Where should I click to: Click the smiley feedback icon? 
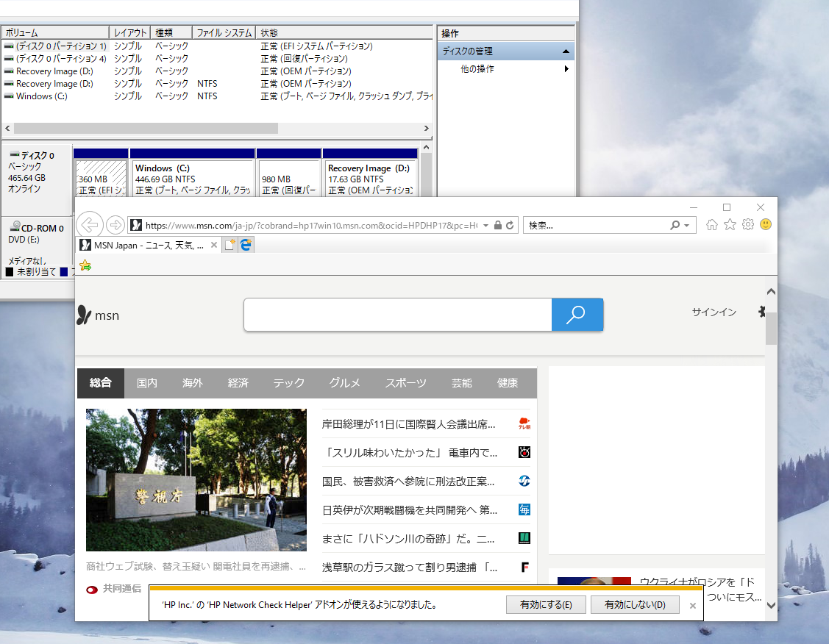(766, 225)
